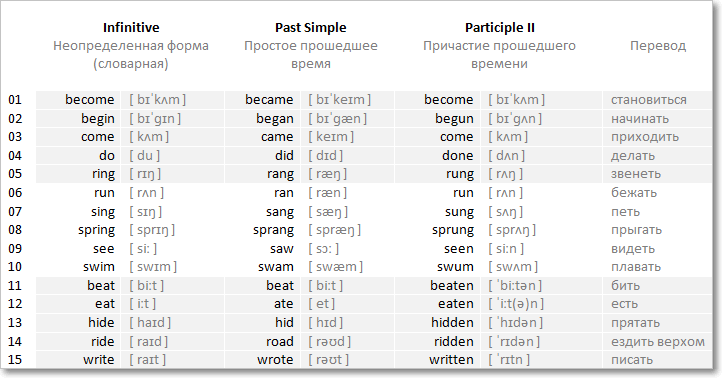Click the word 'swum'
Screen dimensions: 722x378
coord(455,267)
